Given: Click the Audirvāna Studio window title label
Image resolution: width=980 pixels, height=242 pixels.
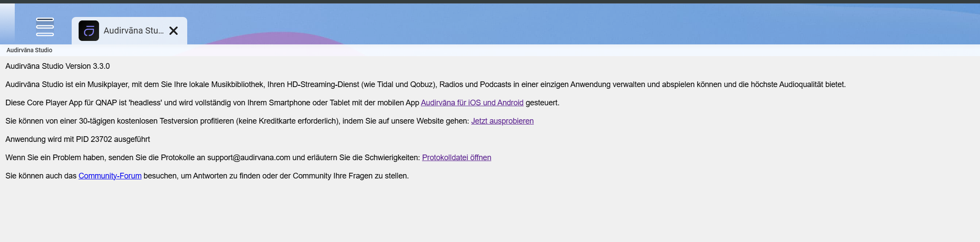Looking at the screenshot, I should [29, 50].
